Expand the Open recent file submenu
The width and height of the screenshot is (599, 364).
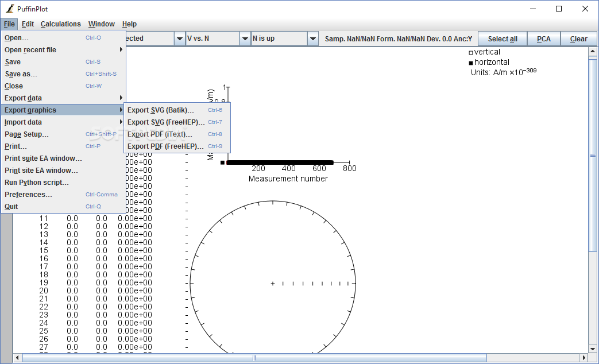point(63,49)
